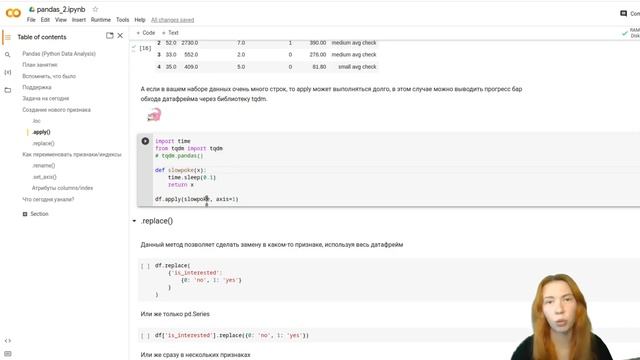
Task: Jump to Задача на сегодня section
Action: click(46, 98)
